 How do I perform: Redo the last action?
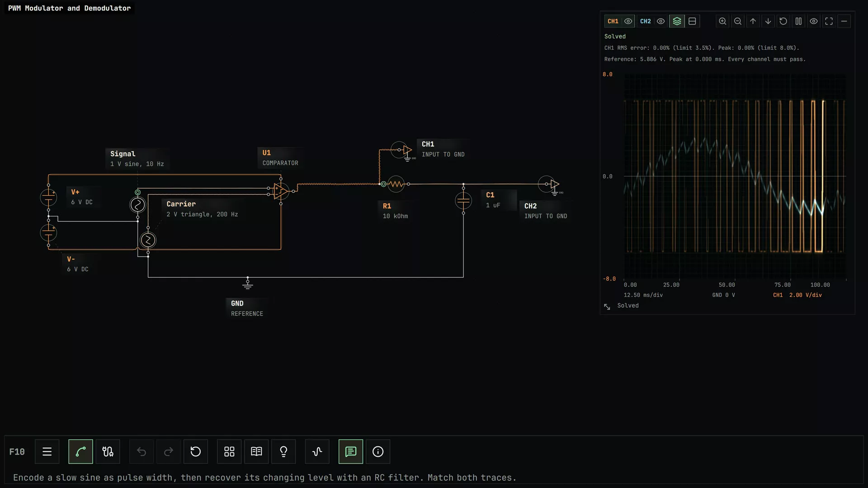169,451
